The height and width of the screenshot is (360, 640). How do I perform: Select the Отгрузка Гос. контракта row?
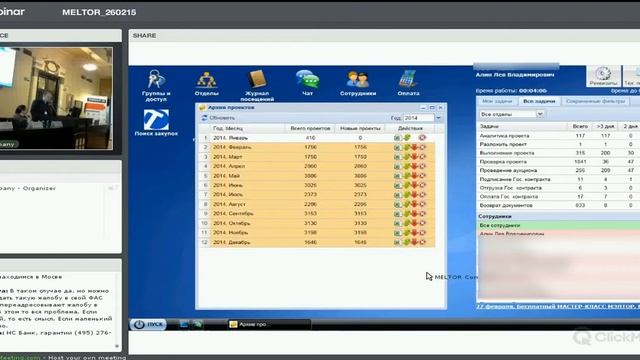click(x=559, y=188)
